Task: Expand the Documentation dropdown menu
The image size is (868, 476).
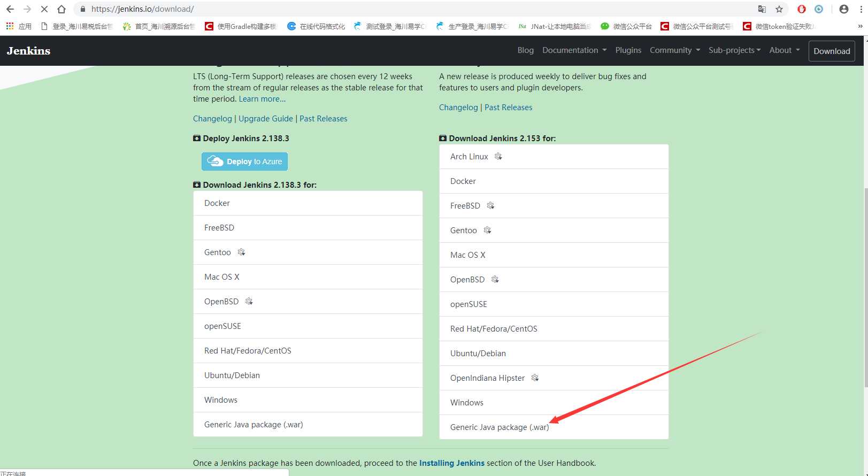Action: pyautogui.click(x=574, y=50)
